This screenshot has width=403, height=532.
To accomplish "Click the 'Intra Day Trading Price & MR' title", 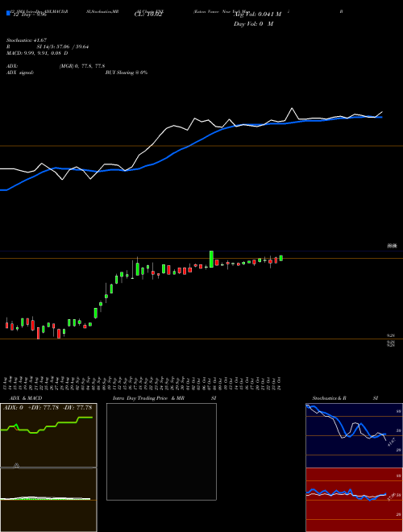I will tap(149, 398).
